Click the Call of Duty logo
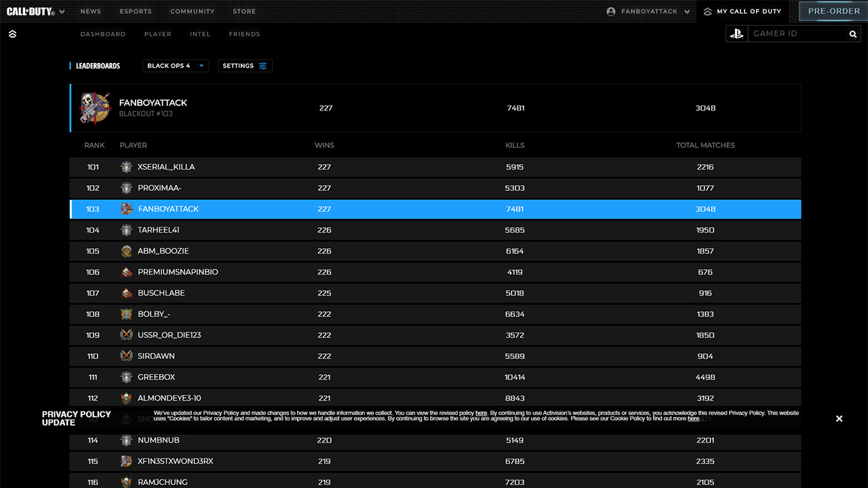 tap(31, 12)
